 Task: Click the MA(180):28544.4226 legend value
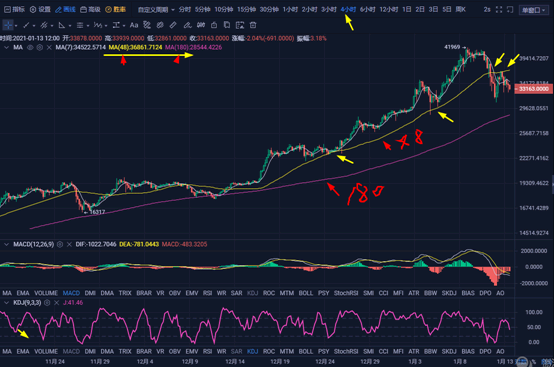[193, 47]
